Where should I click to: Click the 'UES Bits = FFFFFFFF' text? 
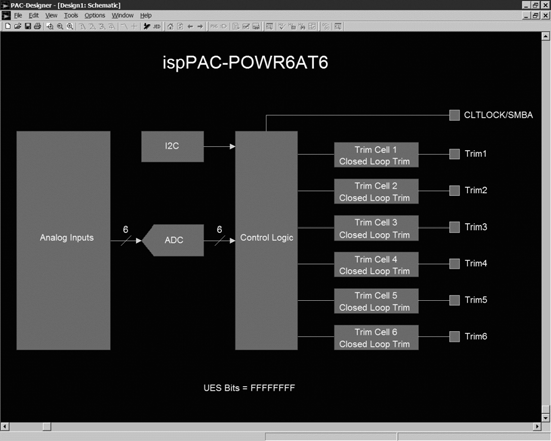pos(249,388)
